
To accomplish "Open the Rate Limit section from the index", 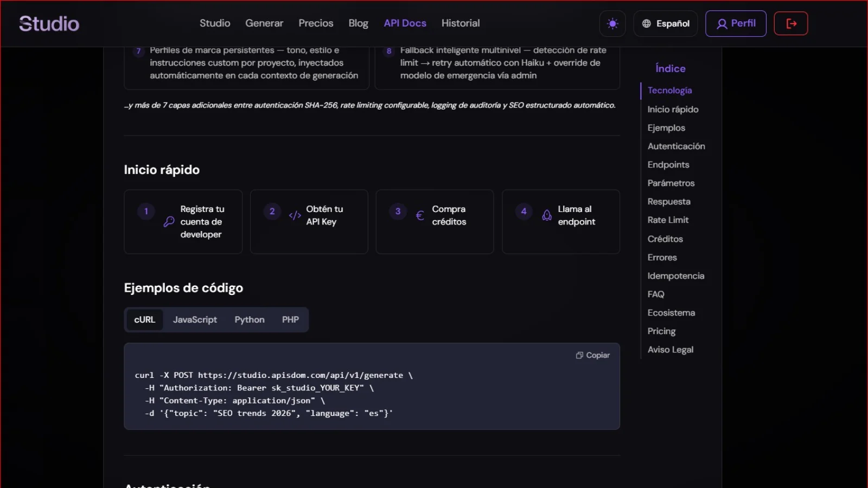I will point(668,220).
